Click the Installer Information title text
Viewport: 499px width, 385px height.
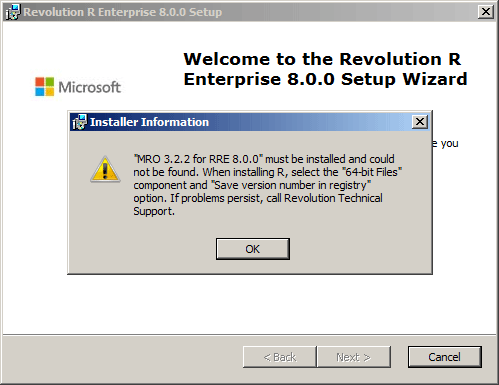click(x=149, y=122)
